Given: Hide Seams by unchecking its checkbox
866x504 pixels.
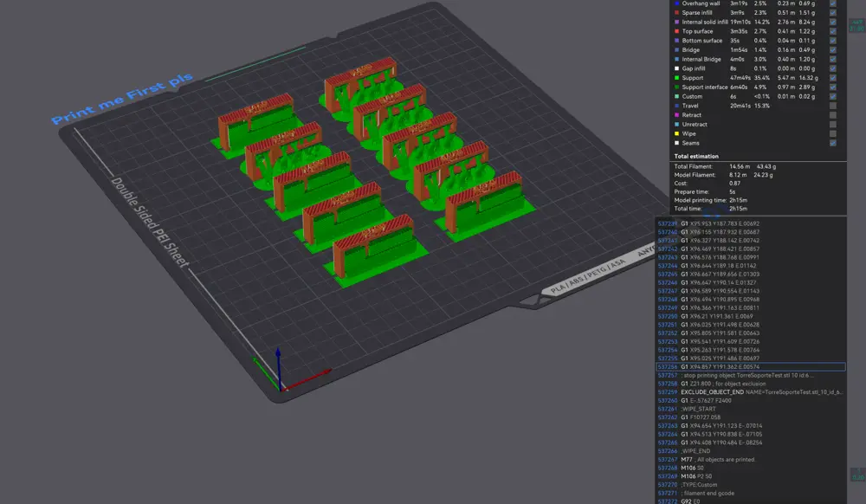Looking at the screenshot, I should tap(832, 143).
